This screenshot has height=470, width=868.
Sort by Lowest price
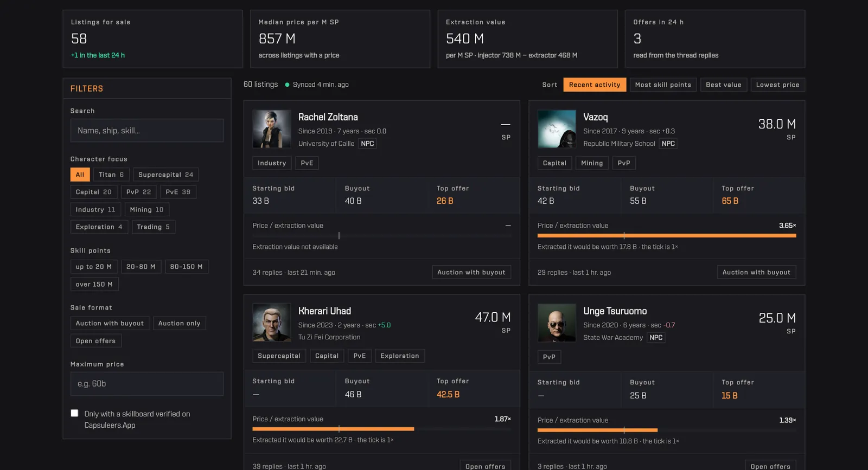pos(778,85)
